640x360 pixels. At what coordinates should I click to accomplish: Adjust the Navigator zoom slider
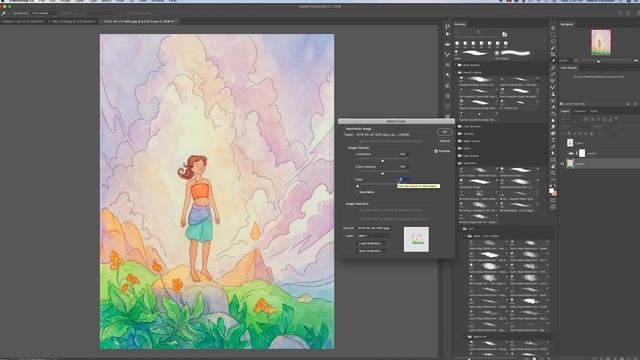click(598, 61)
